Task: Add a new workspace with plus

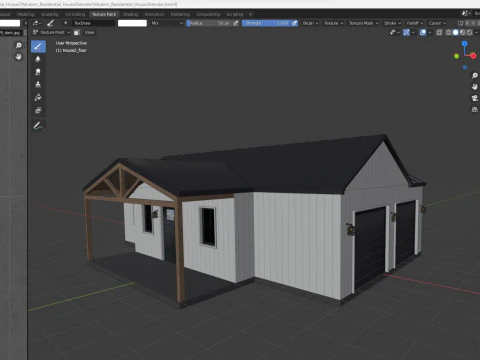Action: [x=251, y=14]
